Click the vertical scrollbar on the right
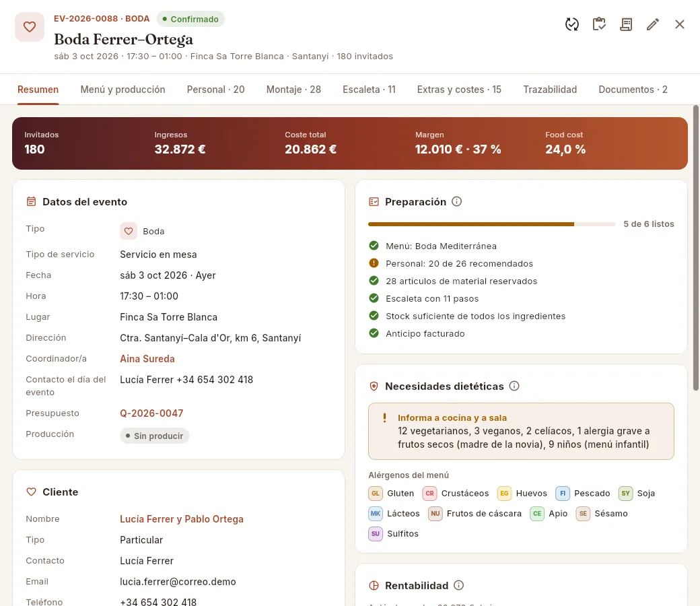This screenshot has width=700, height=606. click(x=695, y=248)
